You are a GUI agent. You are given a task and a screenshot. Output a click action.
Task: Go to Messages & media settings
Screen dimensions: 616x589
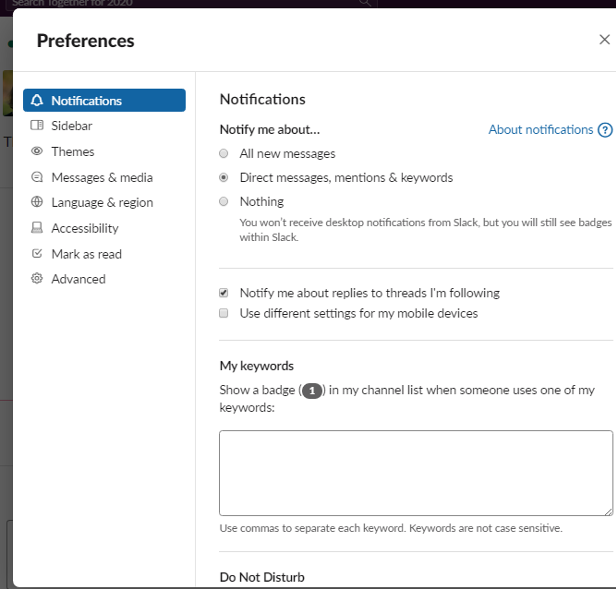click(104, 177)
